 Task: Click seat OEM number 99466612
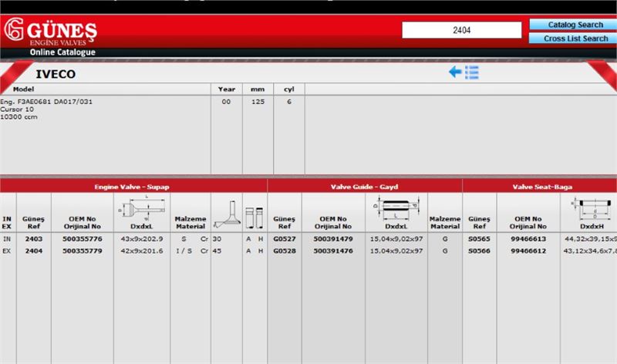(528, 251)
